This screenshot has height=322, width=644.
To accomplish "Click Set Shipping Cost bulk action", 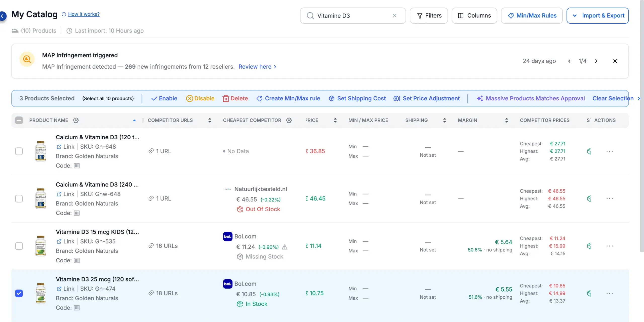I will 357,98.
